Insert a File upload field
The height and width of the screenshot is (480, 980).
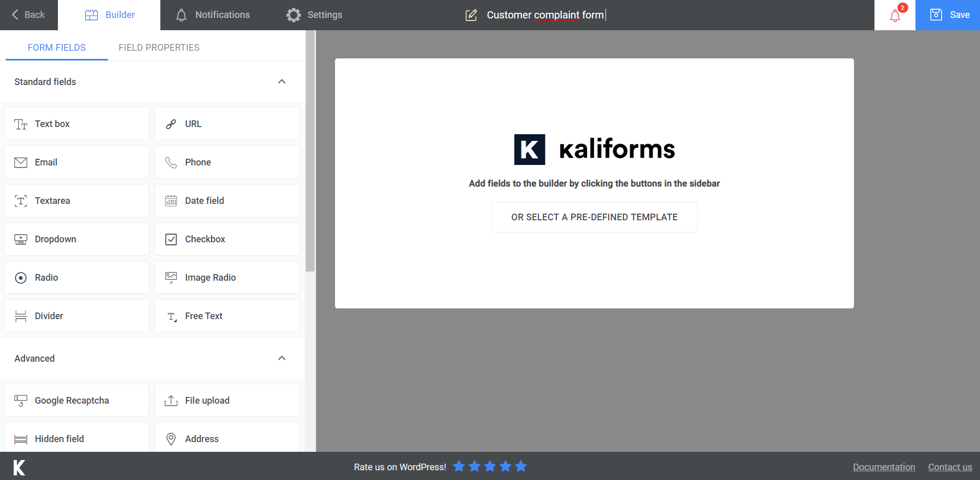pyautogui.click(x=226, y=400)
